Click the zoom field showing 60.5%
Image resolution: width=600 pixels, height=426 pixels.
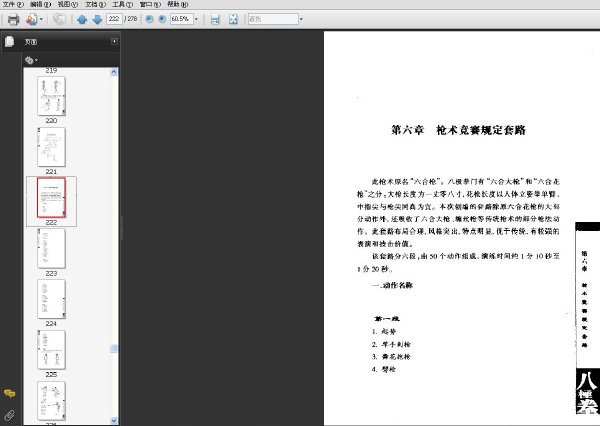coord(181,19)
